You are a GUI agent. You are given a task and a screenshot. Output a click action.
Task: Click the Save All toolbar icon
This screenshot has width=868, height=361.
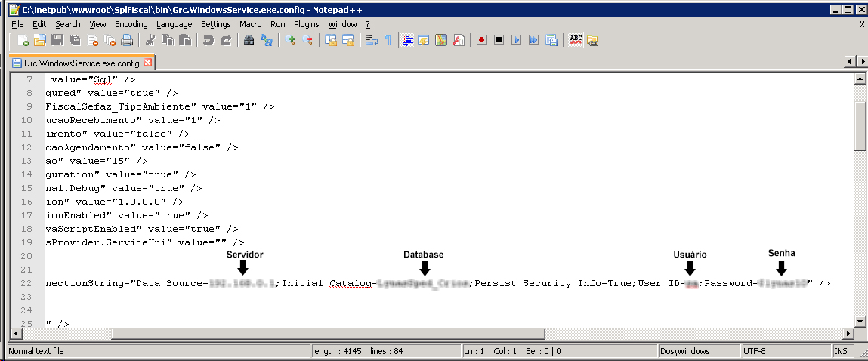75,41
